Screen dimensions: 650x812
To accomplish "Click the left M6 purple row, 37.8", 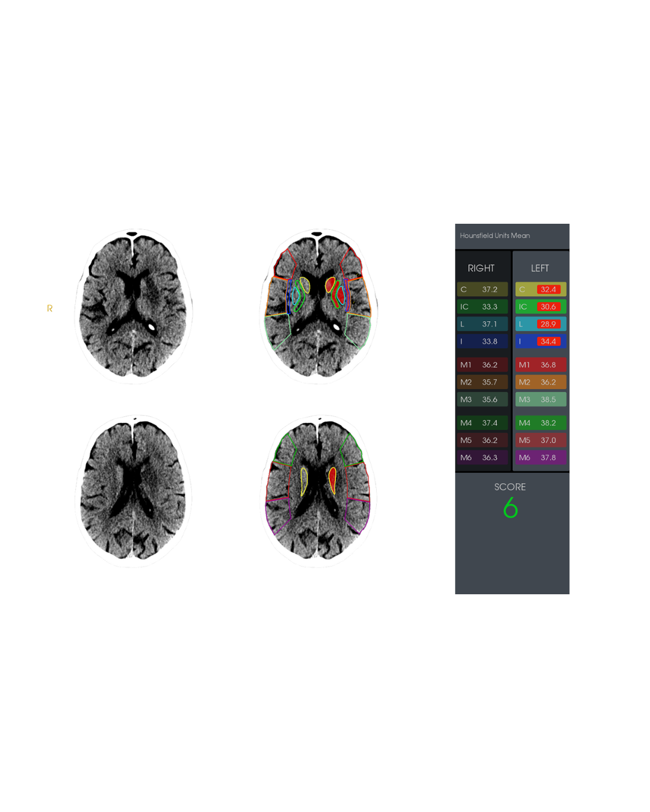I will 540,458.
